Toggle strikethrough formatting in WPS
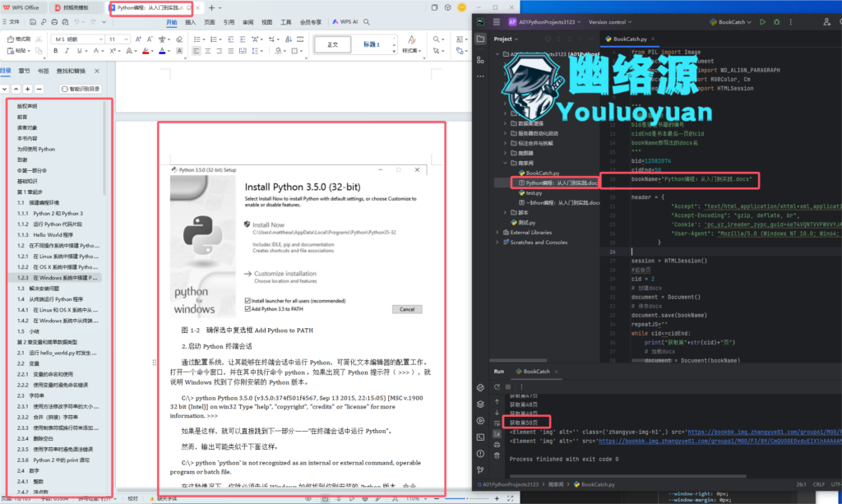The image size is (842, 504). click(96, 51)
